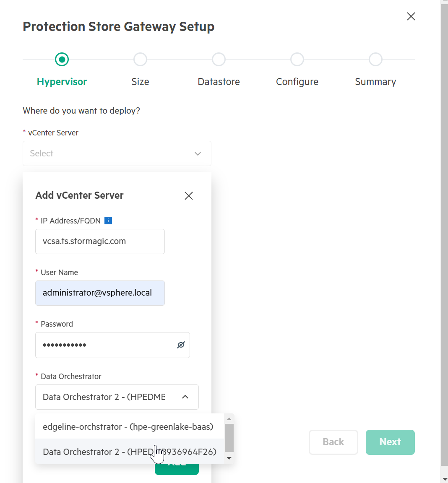Viewport: 448px width, 483px height.
Task: Select the Size step circle
Action: click(140, 60)
